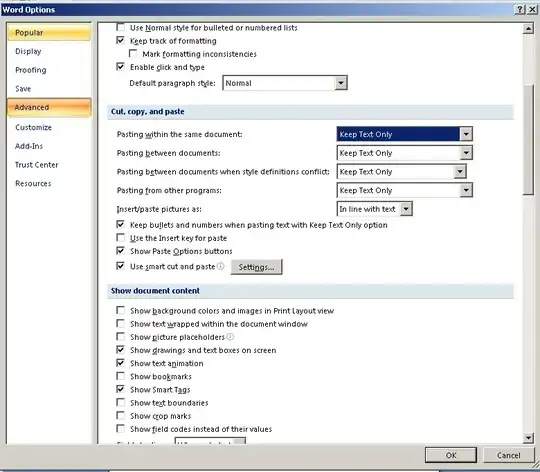Open the Default paragraph style dropdown
This screenshot has height=472, width=540.
tap(341, 83)
